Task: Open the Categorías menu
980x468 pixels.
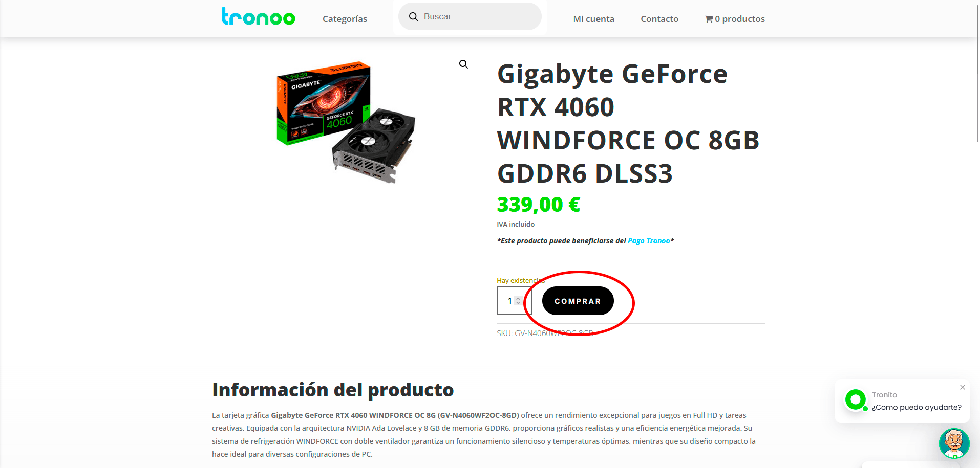Action: coord(345,19)
